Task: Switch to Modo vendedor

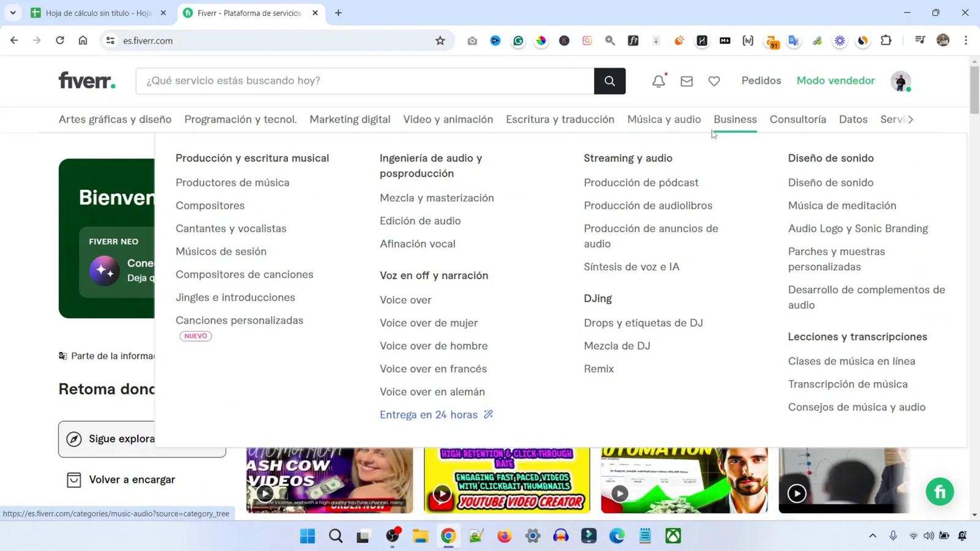Action: point(835,80)
